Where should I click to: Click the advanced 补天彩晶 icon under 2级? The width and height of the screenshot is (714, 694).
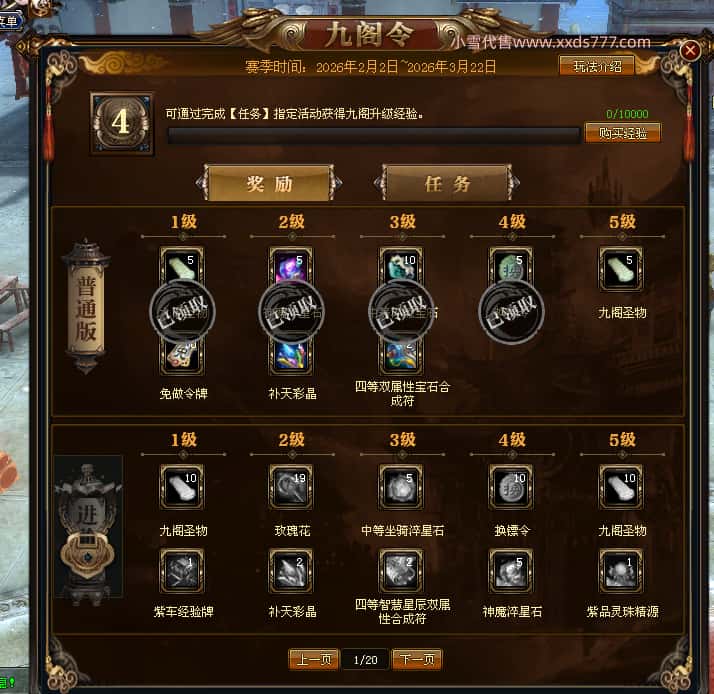(x=291, y=571)
